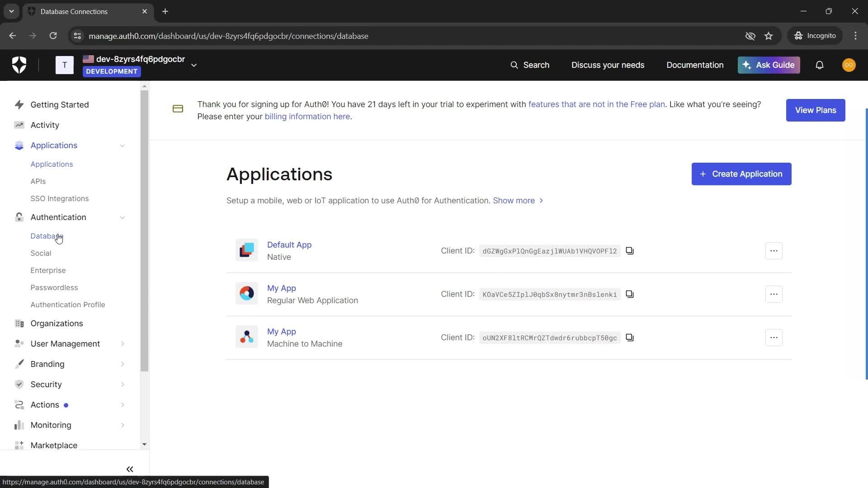Collapse the Authentication sidebar section chevron
The image size is (868, 488).
[x=123, y=217]
